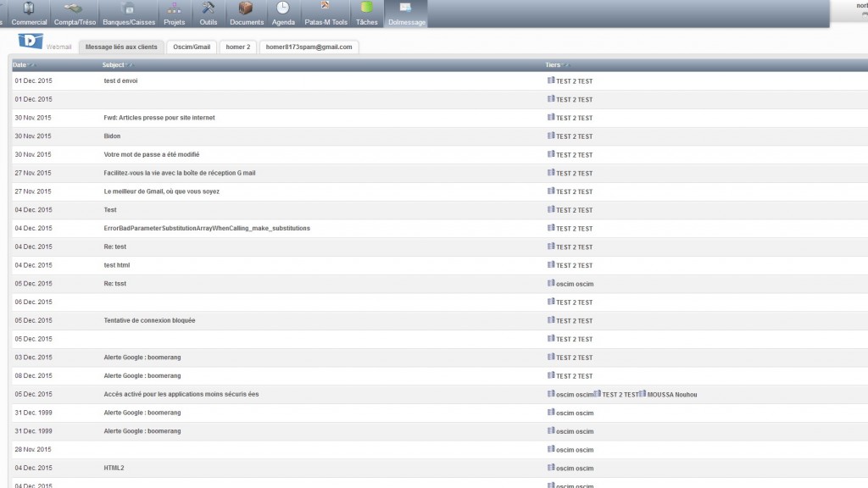This screenshot has width=868, height=488.
Task: Open the Projets menu
Action: 174,14
